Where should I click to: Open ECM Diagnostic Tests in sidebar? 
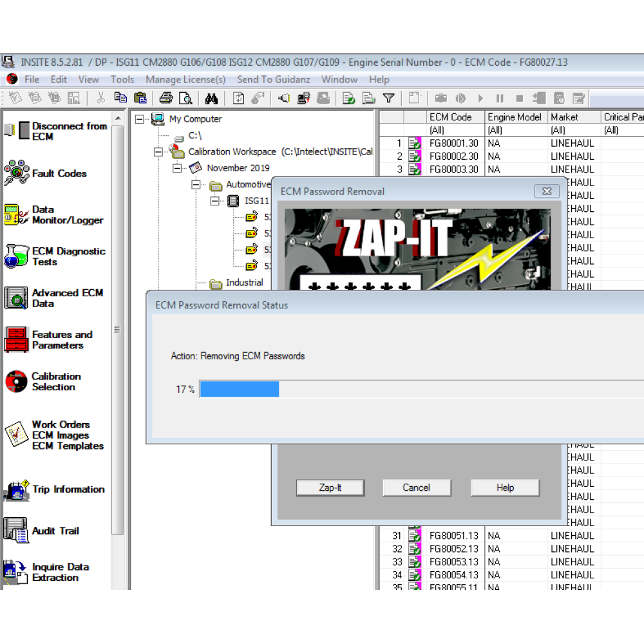click(x=55, y=256)
